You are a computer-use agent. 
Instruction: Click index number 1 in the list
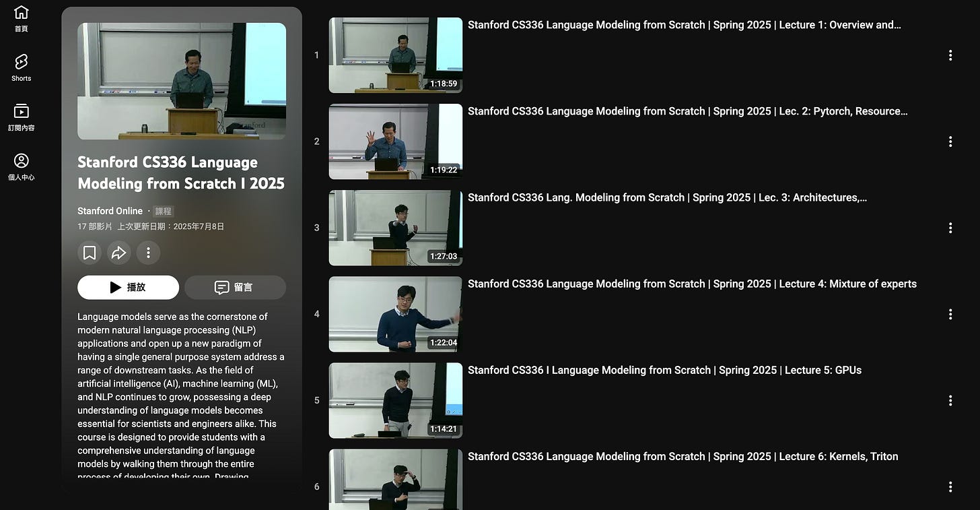click(x=316, y=55)
